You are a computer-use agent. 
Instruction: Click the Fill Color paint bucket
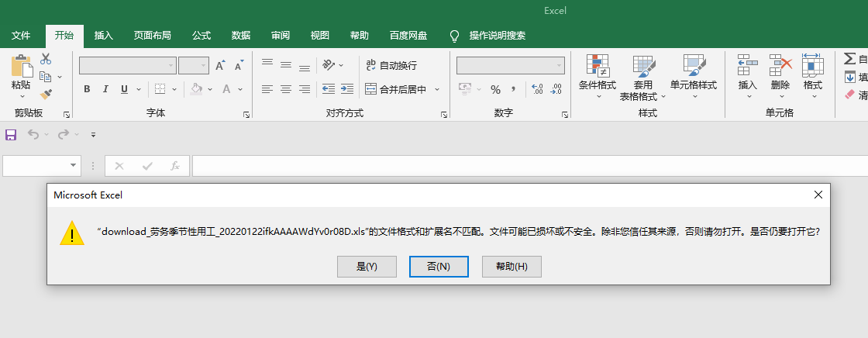pos(197,88)
